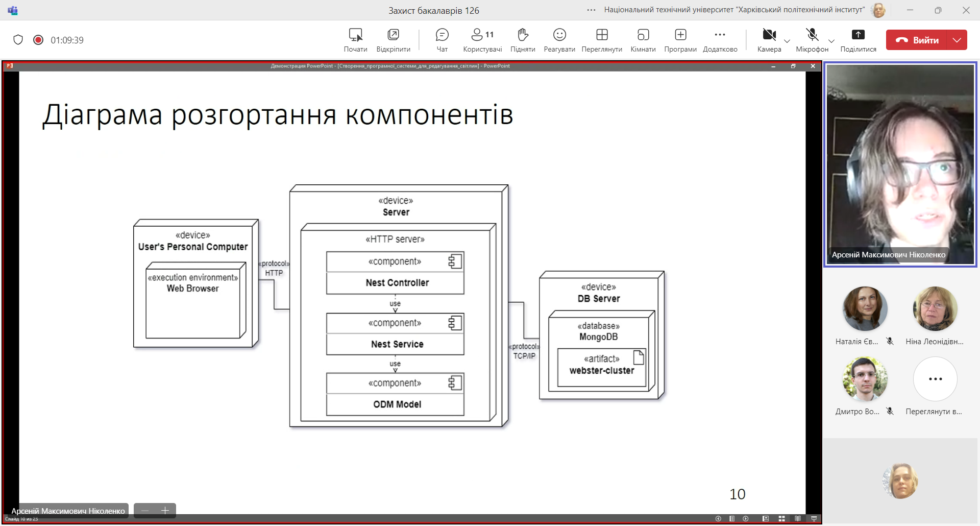Leave the meeting with Вийти
The width and height of the screenshot is (980, 526).
click(917, 40)
